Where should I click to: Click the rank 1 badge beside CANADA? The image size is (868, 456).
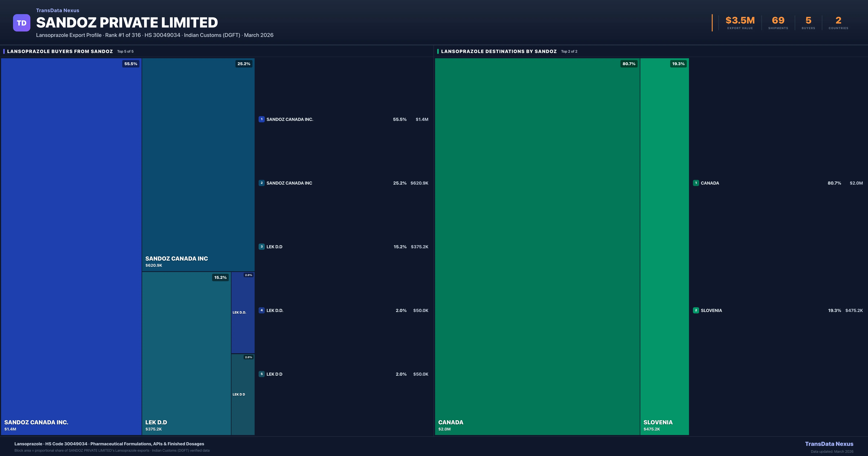(x=697, y=183)
